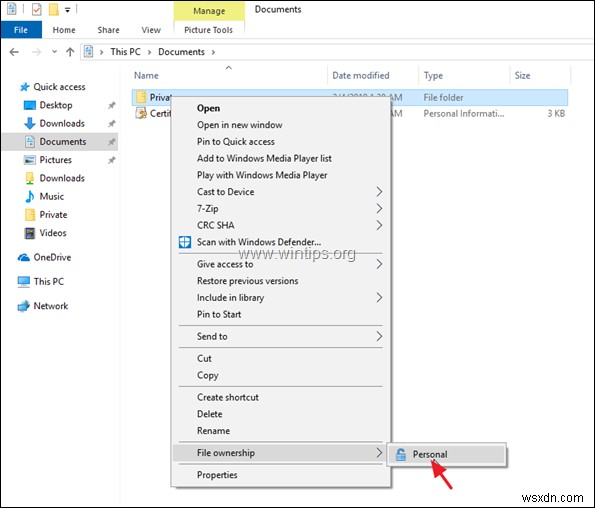The width and height of the screenshot is (595, 508).
Task: Click Properties icon in quick access toolbar
Action: 36,9
